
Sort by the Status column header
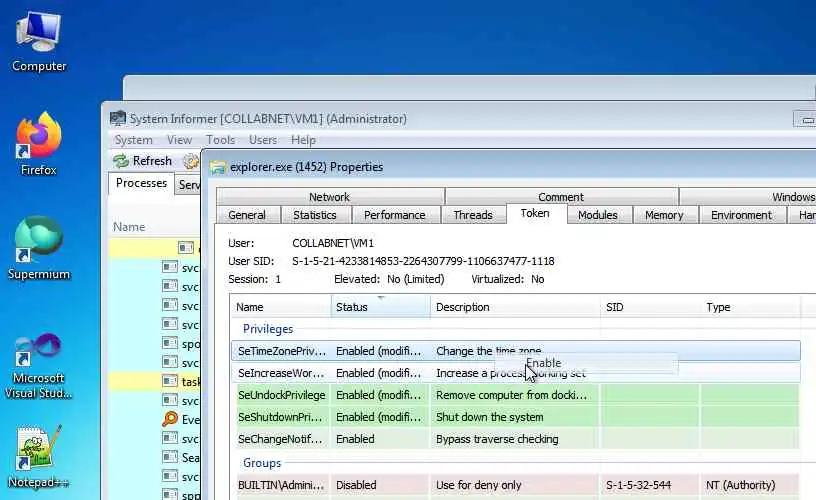click(380, 307)
